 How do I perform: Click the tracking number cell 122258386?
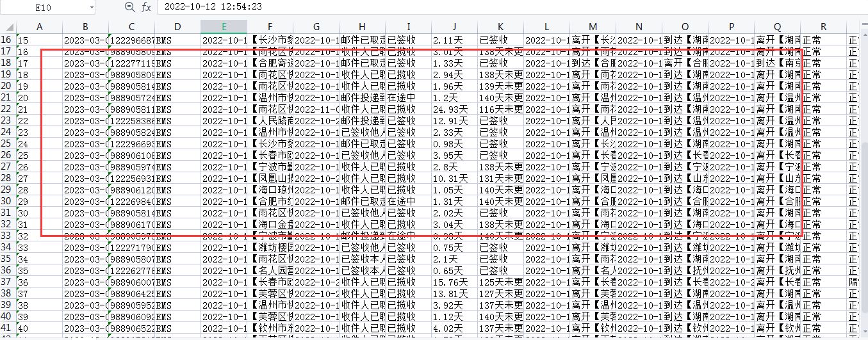click(131, 120)
